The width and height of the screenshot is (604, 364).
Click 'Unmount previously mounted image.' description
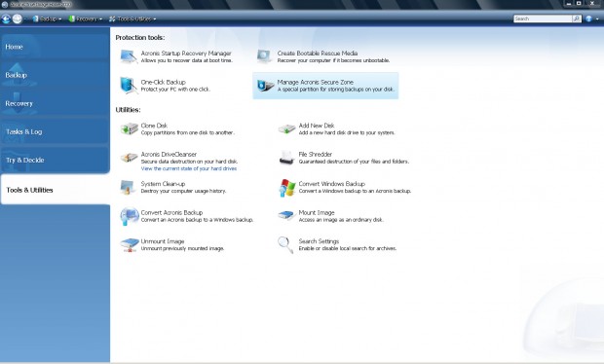pos(182,248)
